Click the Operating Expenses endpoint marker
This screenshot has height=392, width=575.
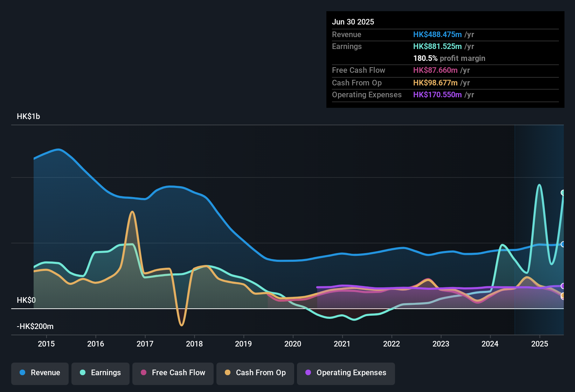click(563, 286)
